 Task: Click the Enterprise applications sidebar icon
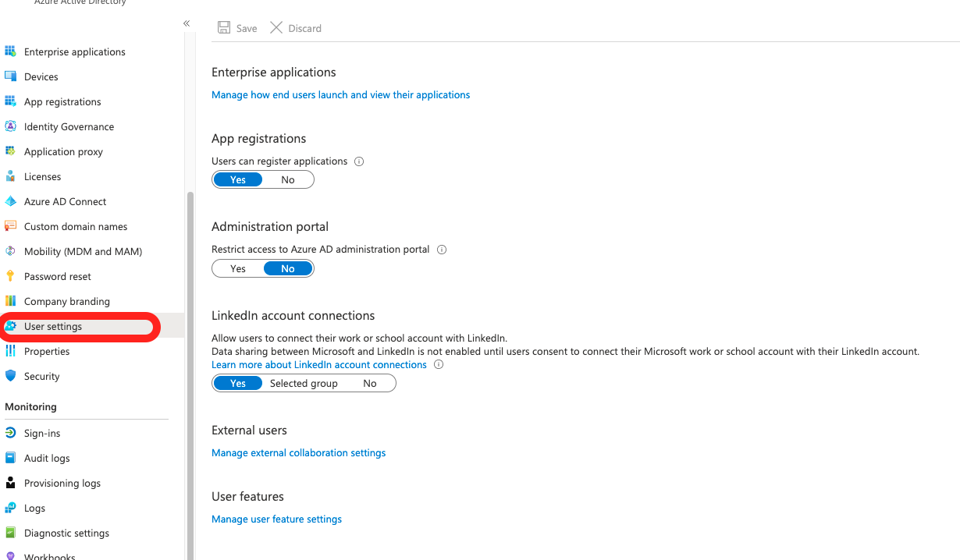(10, 51)
